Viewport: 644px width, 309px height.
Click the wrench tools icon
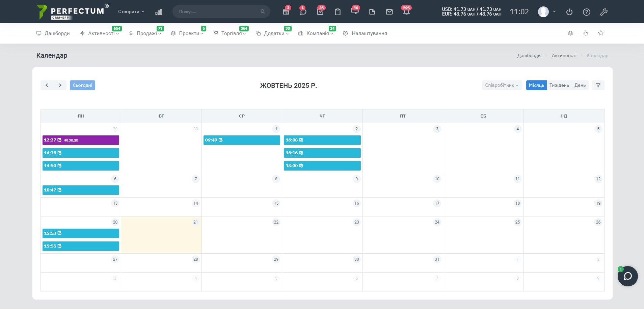click(604, 12)
